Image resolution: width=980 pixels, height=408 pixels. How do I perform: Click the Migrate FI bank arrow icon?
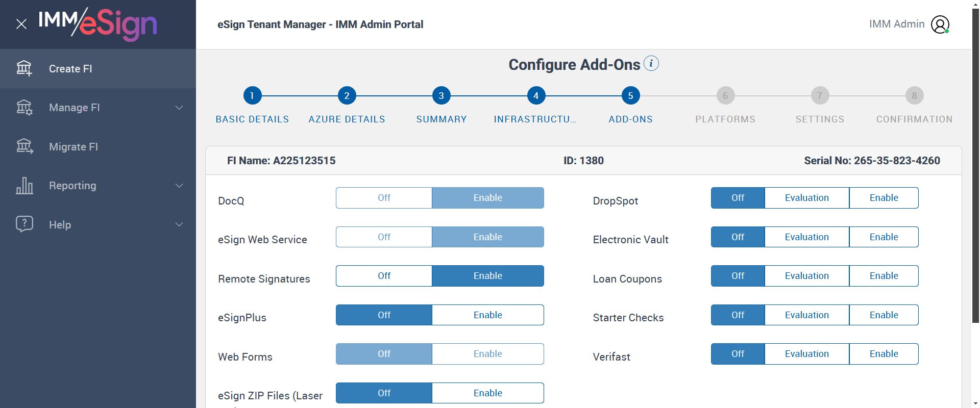[24, 147]
